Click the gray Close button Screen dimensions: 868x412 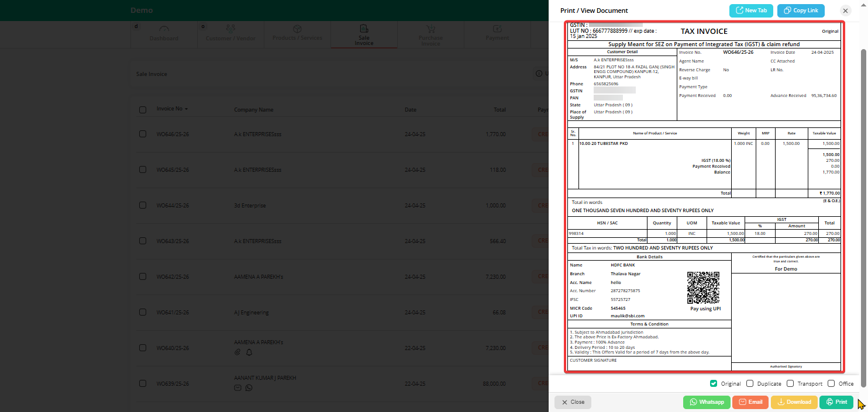(573, 402)
